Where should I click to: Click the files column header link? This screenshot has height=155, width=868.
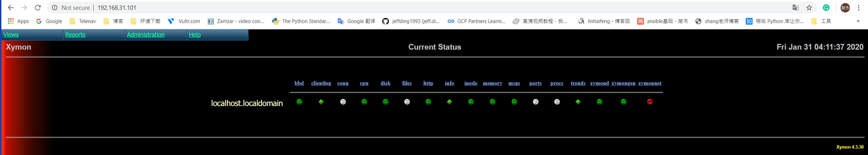(407, 83)
